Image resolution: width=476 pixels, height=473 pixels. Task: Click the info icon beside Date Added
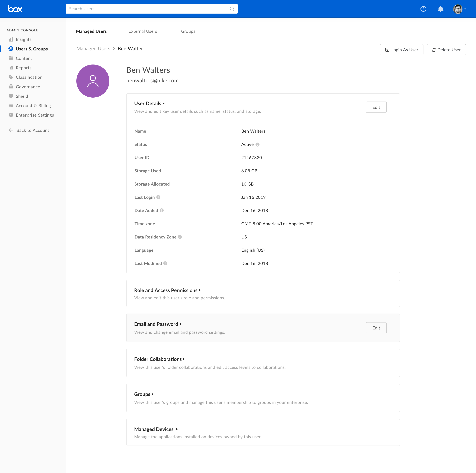162,211
